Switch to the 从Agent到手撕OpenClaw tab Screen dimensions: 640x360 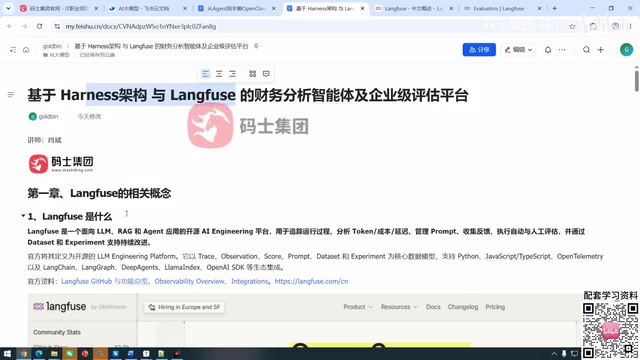pos(236,8)
